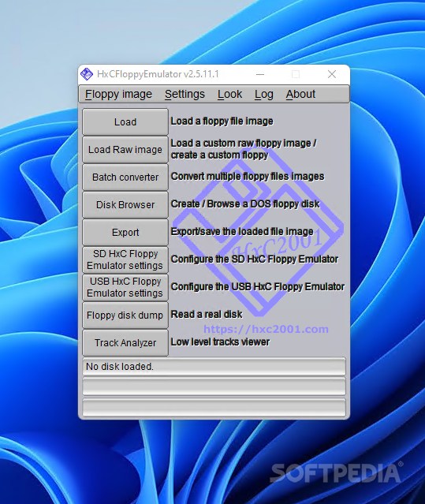The image size is (425, 504).
Task: Click the Floppy disk dump button
Action: pyautogui.click(x=125, y=315)
